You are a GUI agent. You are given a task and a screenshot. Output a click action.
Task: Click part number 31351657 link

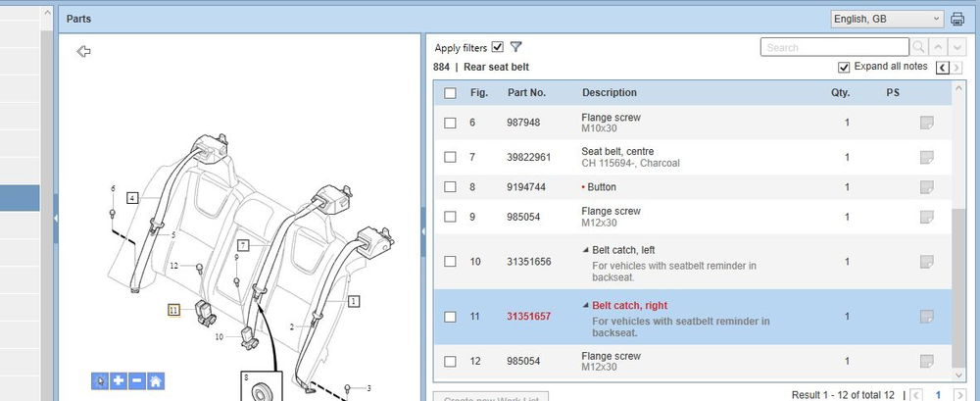click(527, 317)
